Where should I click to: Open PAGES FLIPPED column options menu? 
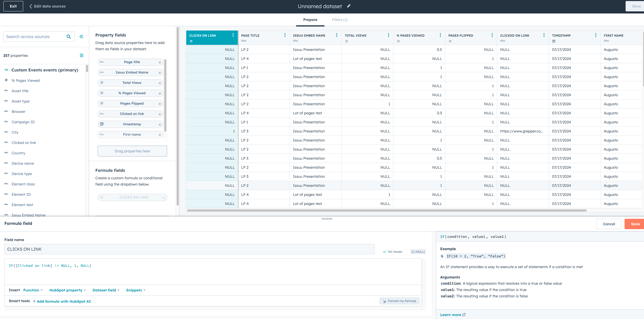click(x=492, y=35)
